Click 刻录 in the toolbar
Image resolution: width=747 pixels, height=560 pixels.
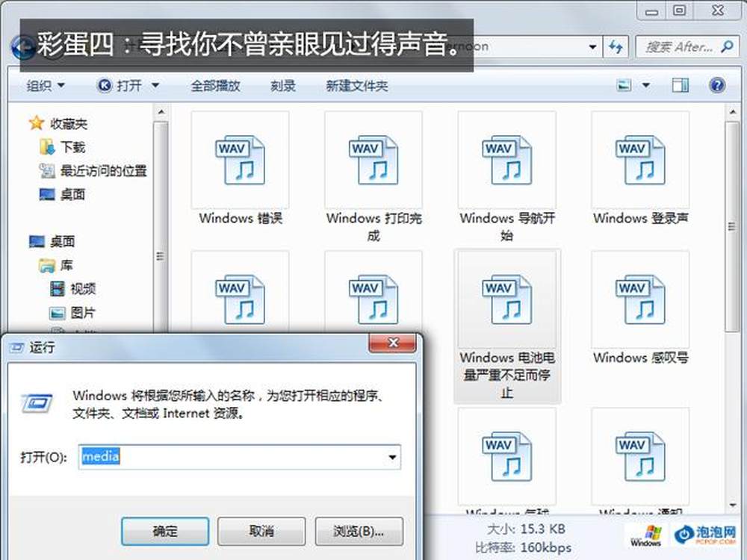(283, 86)
